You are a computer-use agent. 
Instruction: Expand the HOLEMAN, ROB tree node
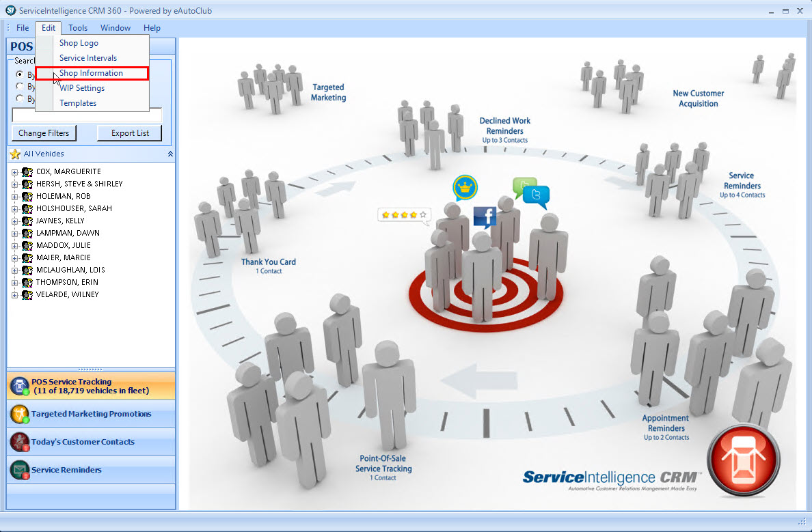[14, 197]
